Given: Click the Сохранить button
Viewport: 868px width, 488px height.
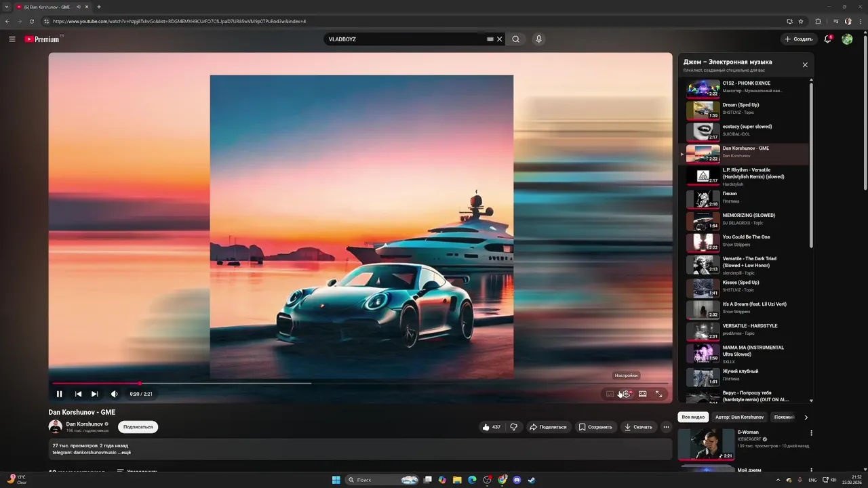Looking at the screenshot, I should click(x=595, y=427).
